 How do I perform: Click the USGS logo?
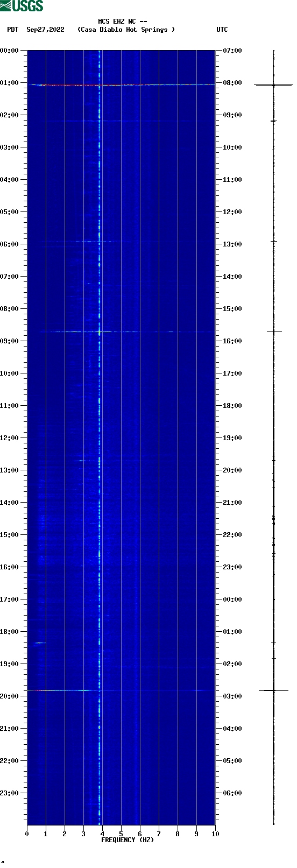coord(22,6)
